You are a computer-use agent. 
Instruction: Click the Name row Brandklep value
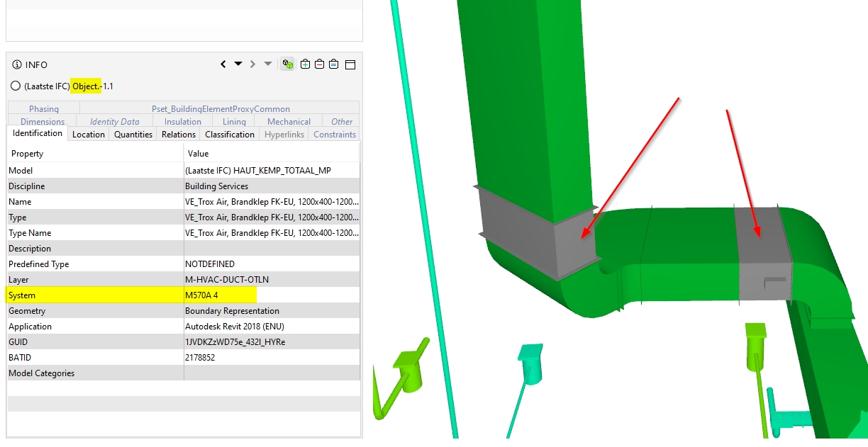tap(272, 202)
